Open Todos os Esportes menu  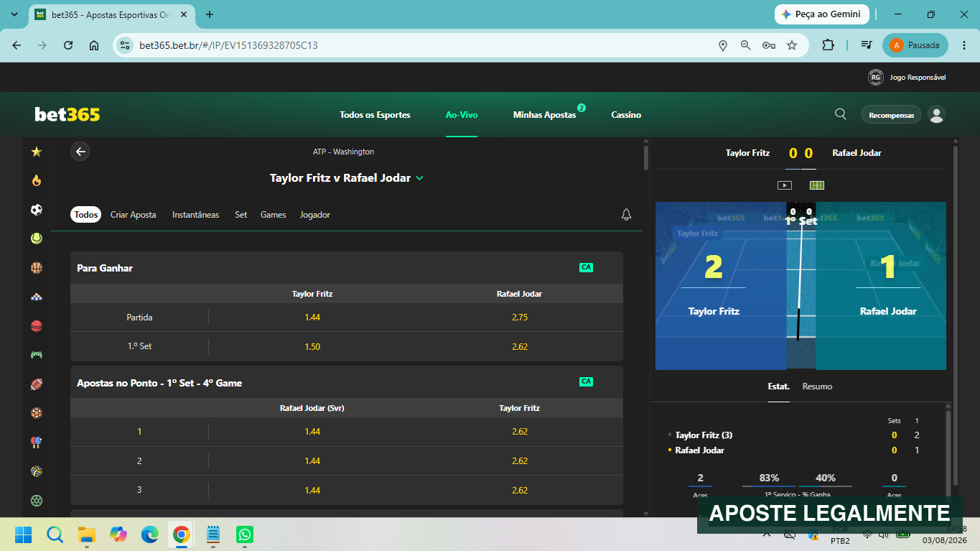pos(375,115)
